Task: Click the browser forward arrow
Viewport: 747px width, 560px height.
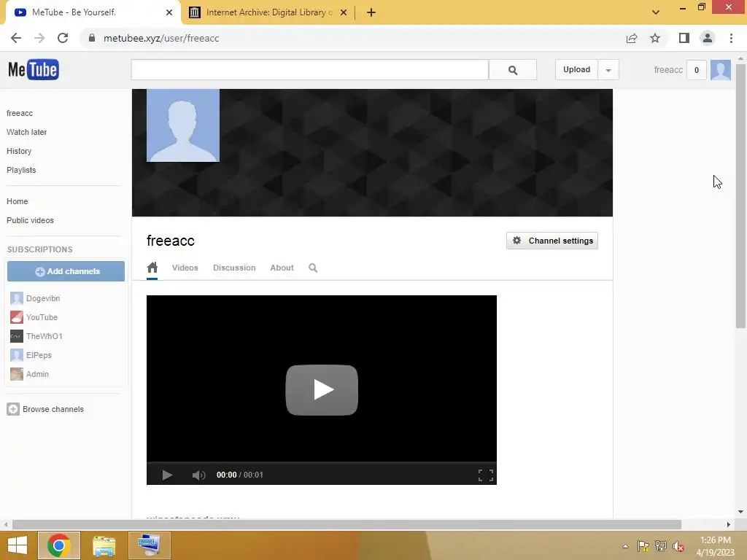Action: pos(39,38)
